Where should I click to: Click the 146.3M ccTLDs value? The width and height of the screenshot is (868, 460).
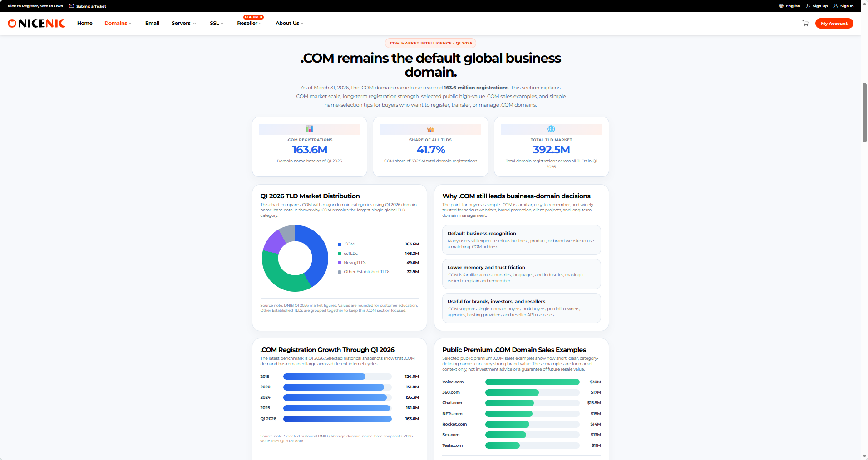(412, 254)
